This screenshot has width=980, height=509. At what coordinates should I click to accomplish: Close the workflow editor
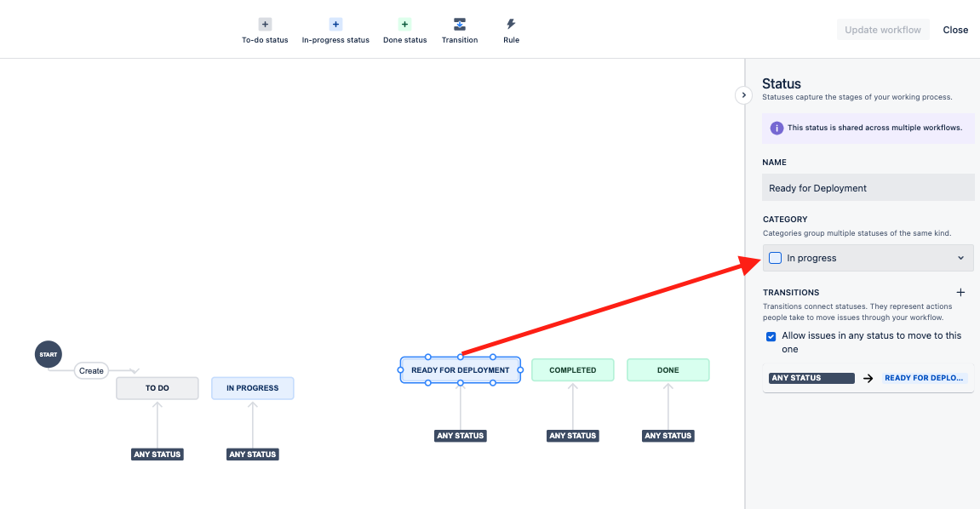[x=954, y=29]
